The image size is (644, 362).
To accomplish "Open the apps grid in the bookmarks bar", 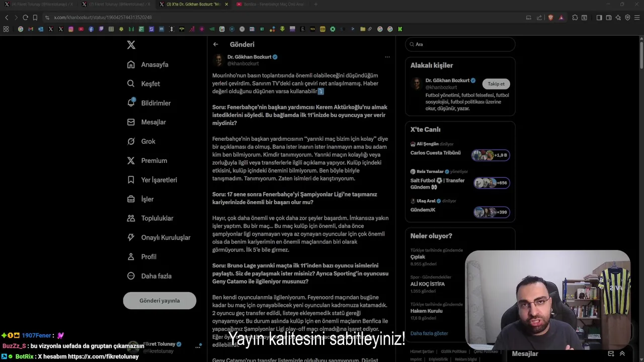I will [6, 29].
